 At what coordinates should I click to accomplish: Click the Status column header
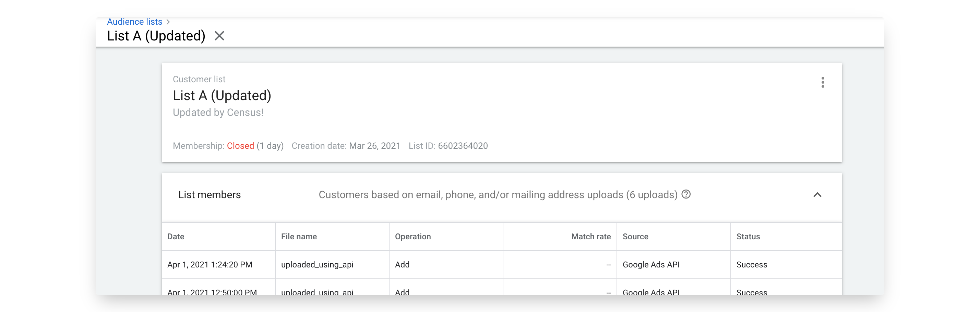point(748,236)
